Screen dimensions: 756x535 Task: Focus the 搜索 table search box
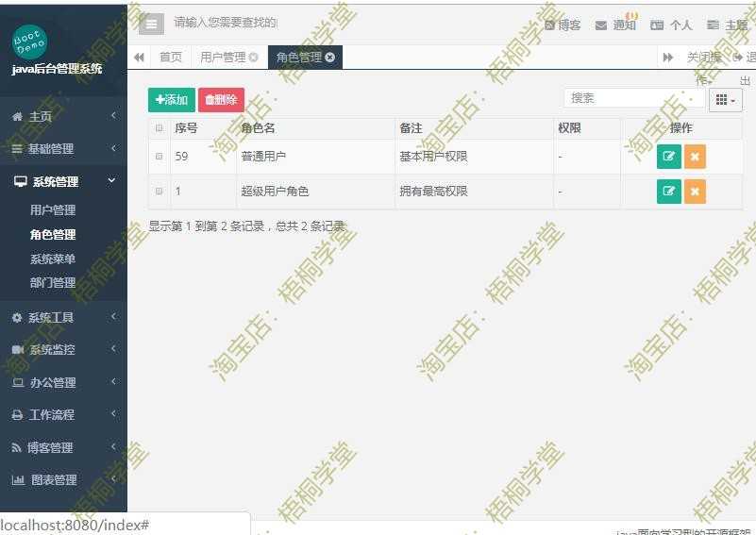coord(634,98)
